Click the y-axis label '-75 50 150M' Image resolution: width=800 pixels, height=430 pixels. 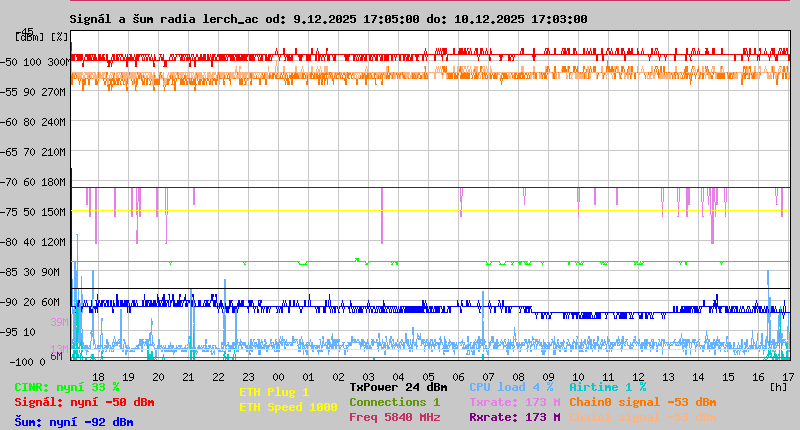(33, 212)
